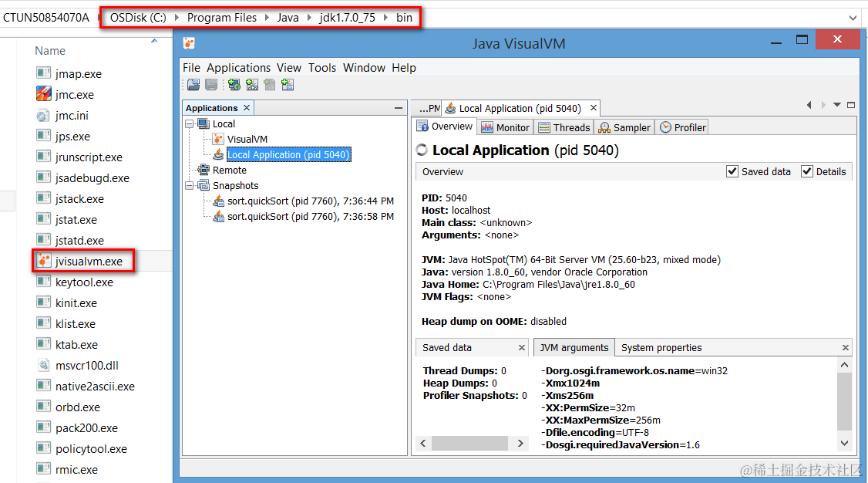Screen dimensions: 868x483
Task: Click the Program Files breadcrumb segment
Action: (221, 18)
